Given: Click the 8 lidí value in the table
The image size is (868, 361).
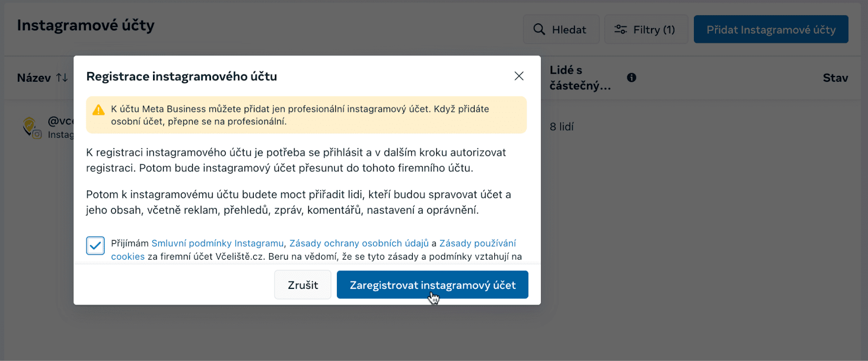Looking at the screenshot, I should coord(561,126).
